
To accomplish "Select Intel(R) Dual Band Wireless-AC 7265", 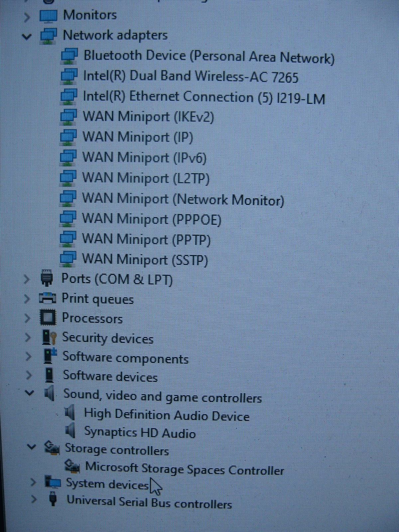I will [x=191, y=76].
